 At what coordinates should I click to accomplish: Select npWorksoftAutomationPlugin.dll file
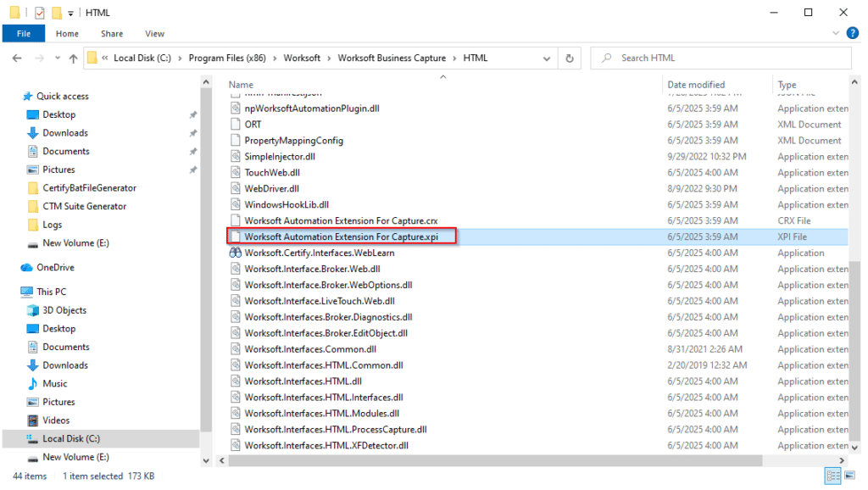click(312, 109)
